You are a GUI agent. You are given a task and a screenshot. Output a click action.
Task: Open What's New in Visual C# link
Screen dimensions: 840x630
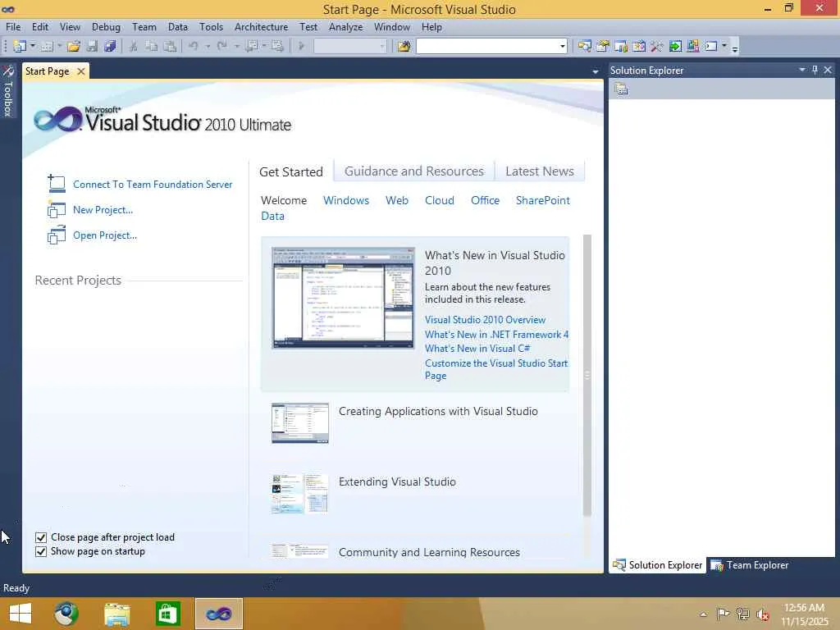477,348
